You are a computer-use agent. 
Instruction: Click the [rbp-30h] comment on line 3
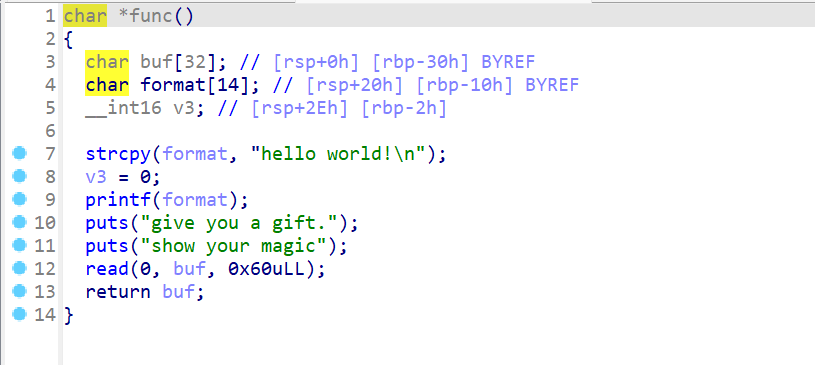[x=419, y=62]
